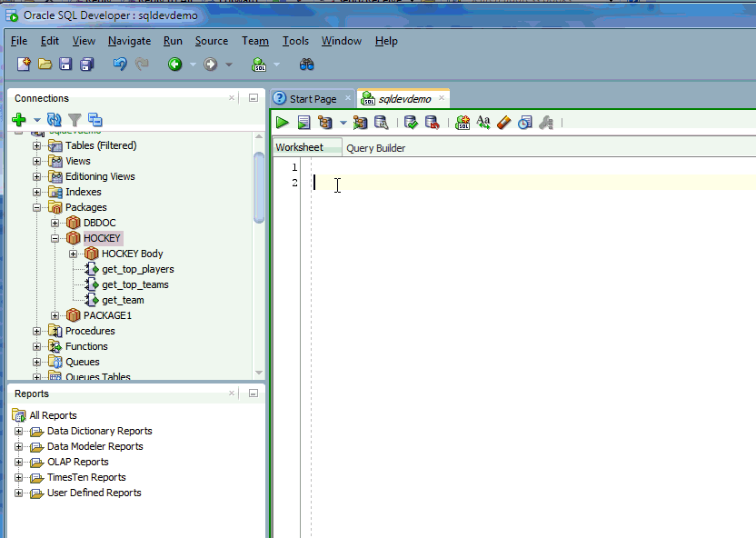Click the Save All toolbar icon

point(87,65)
